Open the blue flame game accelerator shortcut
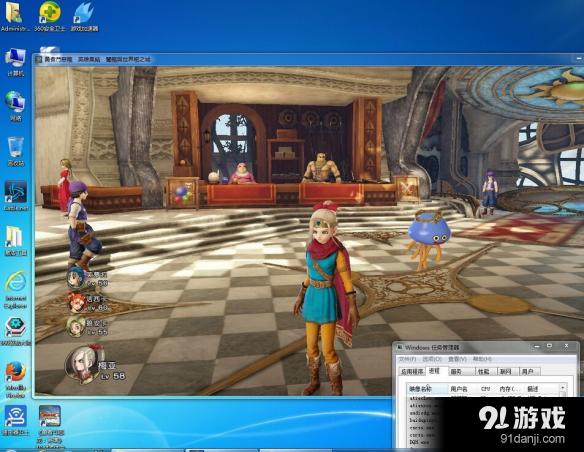This screenshot has height=452, width=584. point(84,16)
